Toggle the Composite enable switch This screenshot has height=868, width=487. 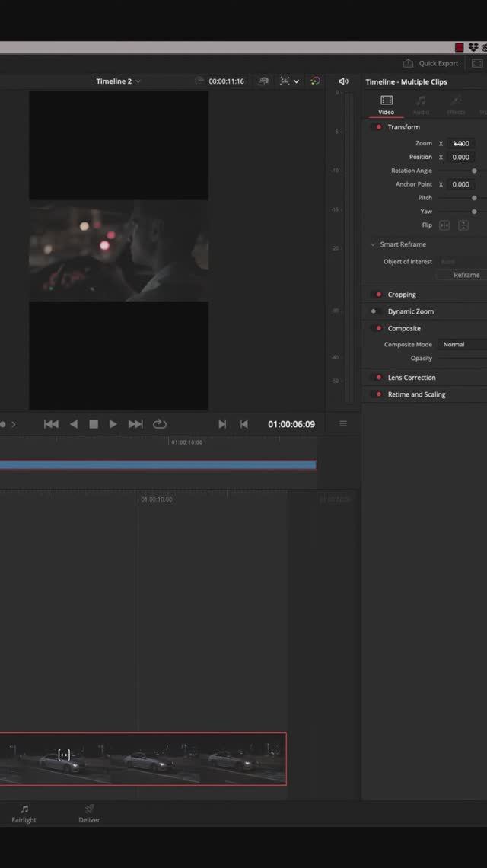point(377,328)
